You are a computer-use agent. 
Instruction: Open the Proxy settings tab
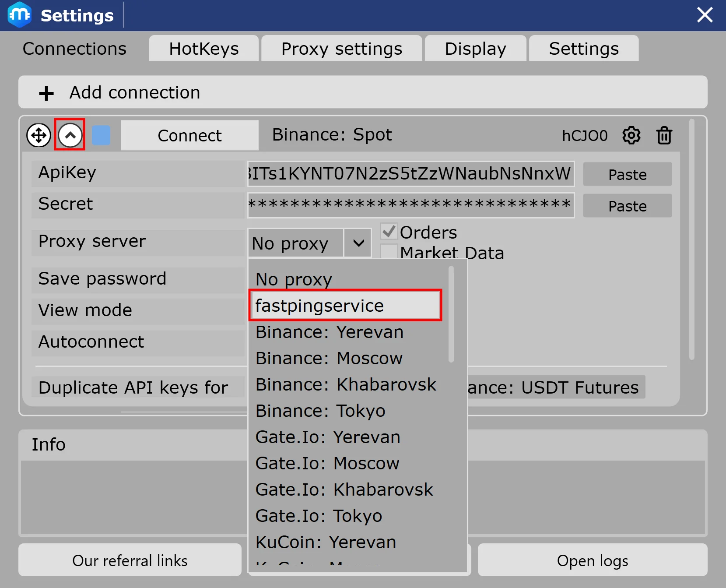click(341, 49)
